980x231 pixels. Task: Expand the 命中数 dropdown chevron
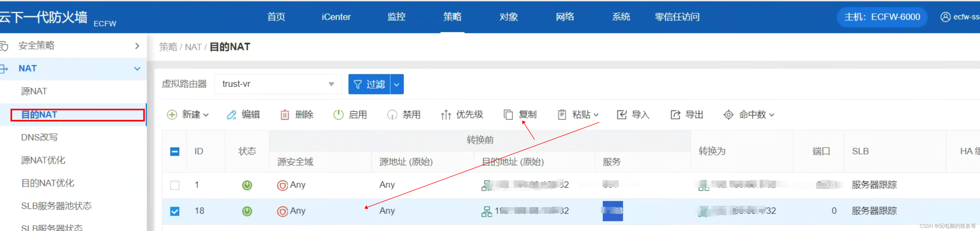(x=771, y=115)
